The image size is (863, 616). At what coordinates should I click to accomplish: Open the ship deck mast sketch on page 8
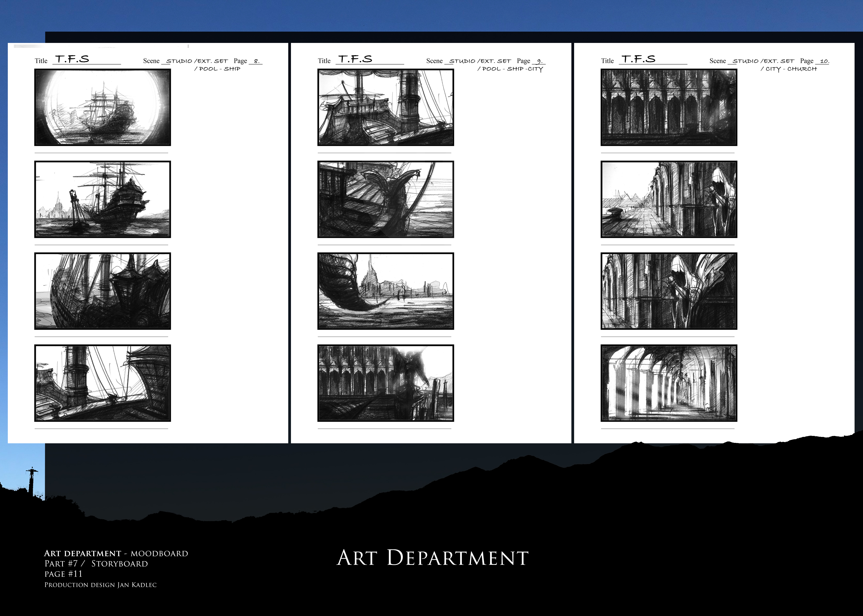tap(103, 383)
